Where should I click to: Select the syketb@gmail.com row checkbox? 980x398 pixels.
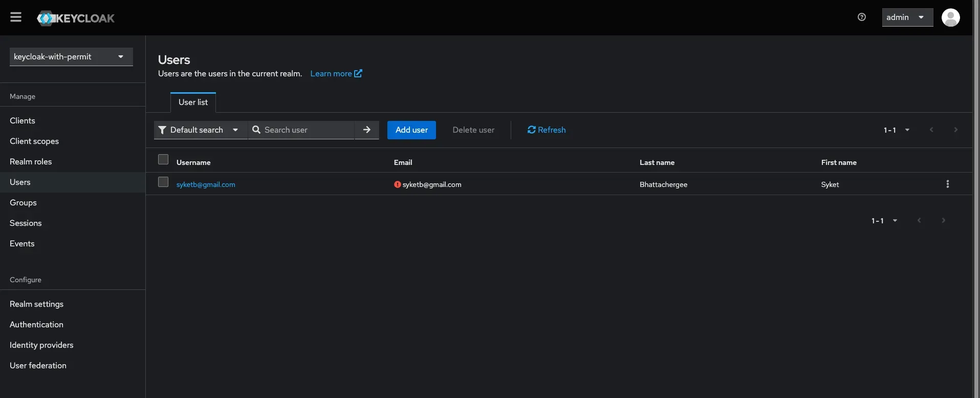tap(163, 182)
